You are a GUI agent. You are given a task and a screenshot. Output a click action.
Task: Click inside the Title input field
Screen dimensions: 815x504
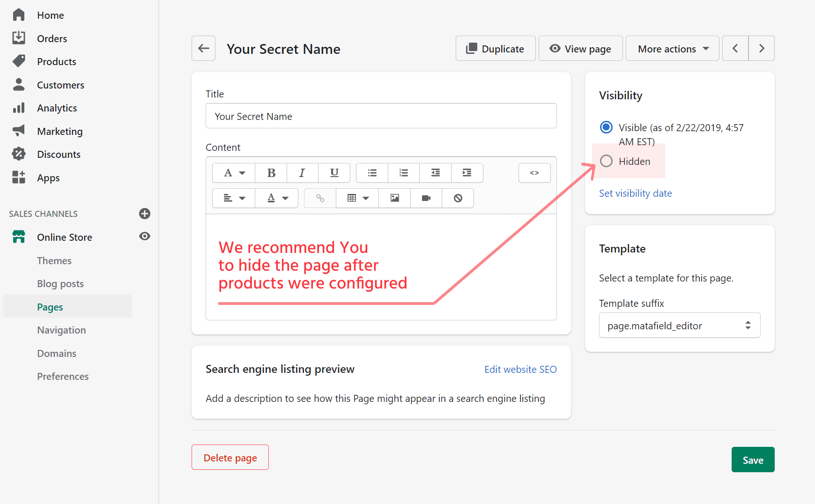point(381,116)
